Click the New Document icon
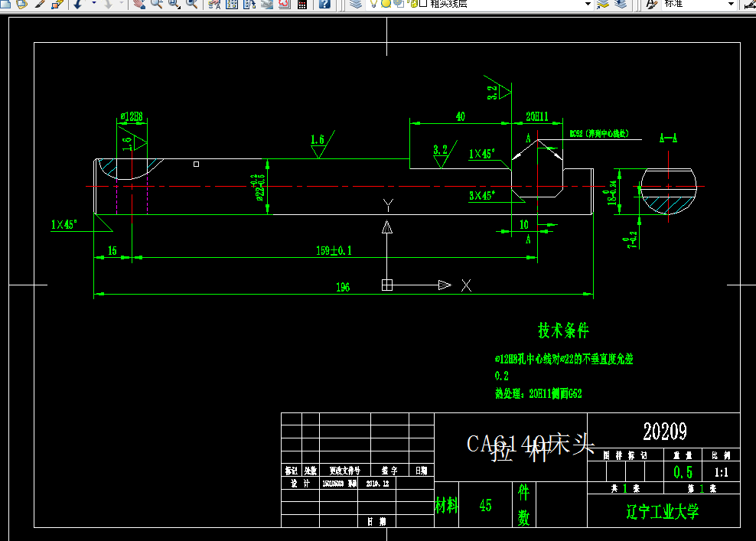The image size is (756, 541). [x=5, y=5]
